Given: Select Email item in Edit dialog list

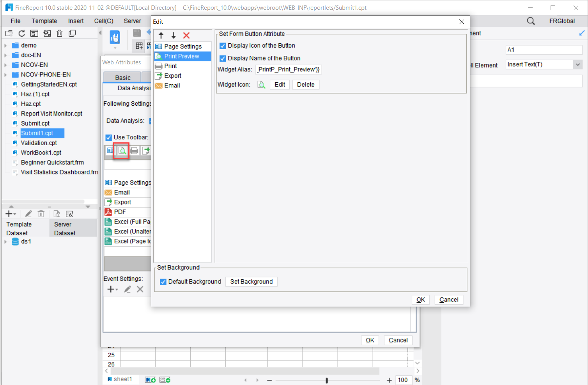Looking at the screenshot, I should (x=182, y=85).
